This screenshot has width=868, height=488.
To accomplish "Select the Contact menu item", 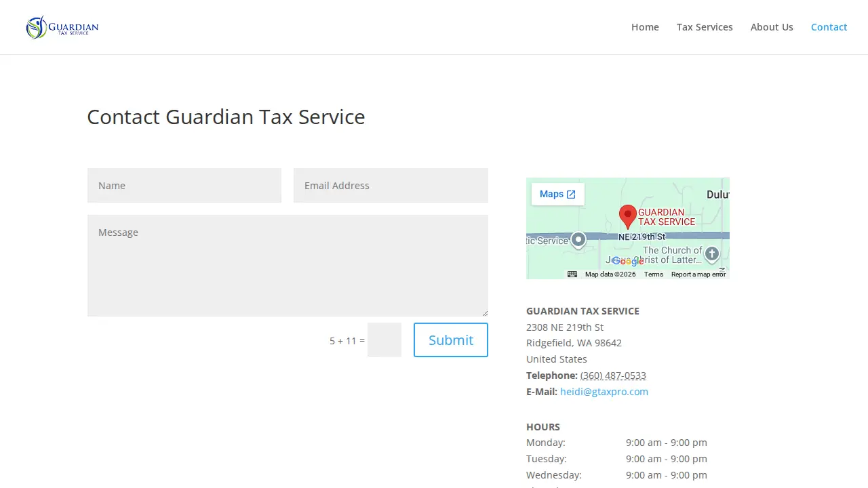I will pyautogui.click(x=829, y=27).
